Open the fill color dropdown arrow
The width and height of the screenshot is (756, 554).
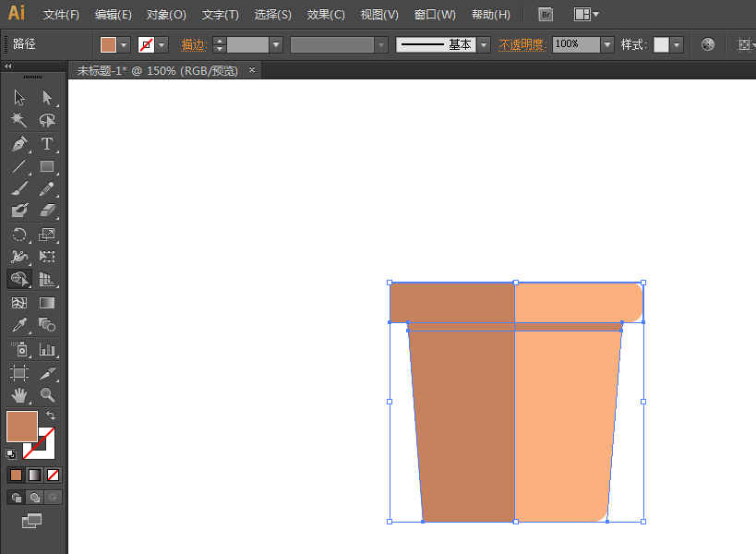pyautogui.click(x=124, y=45)
